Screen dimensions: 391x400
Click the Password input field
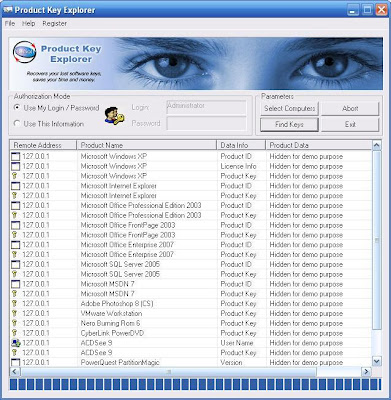coord(206,123)
